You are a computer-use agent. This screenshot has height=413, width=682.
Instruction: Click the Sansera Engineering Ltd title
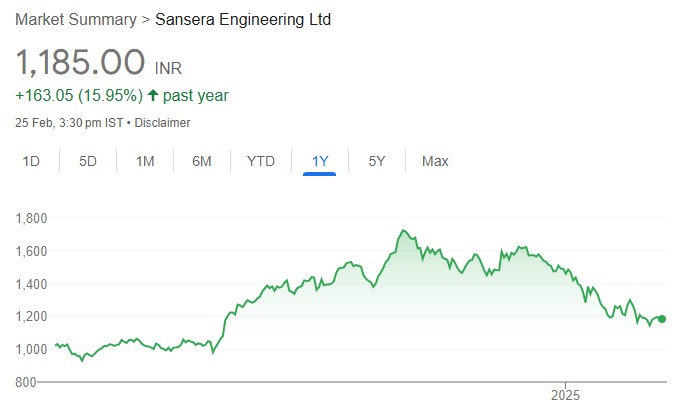pyautogui.click(x=243, y=20)
